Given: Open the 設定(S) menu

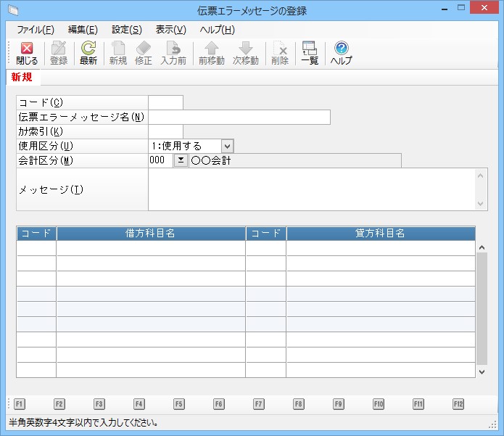Looking at the screenshot, I should [x=127, y=30].
